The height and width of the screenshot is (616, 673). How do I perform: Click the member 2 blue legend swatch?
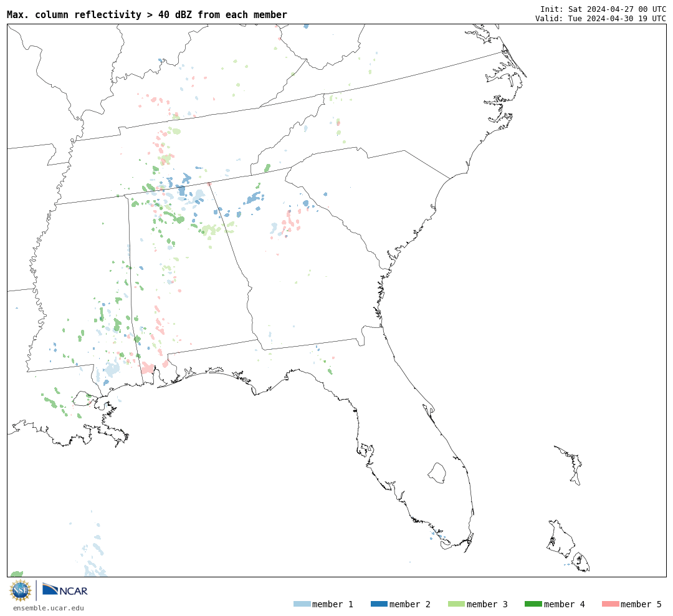(379, 604)
